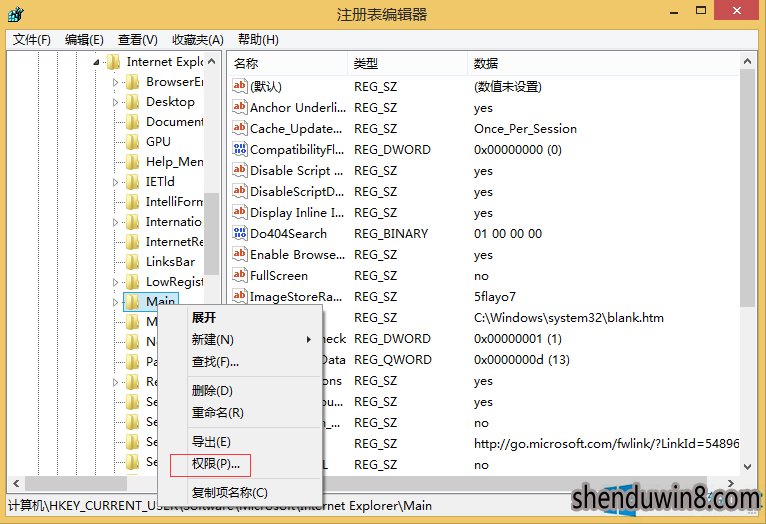The width and height of the screenshot is (766, 524).
Task: Expand the IETld tree node
Action: tap(115, 183)
